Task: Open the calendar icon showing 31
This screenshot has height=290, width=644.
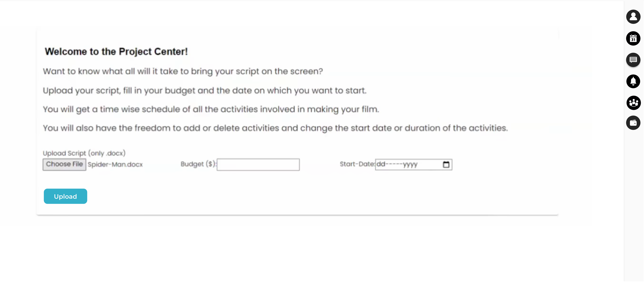Action: pyautogui.click(x=633, y=38)
